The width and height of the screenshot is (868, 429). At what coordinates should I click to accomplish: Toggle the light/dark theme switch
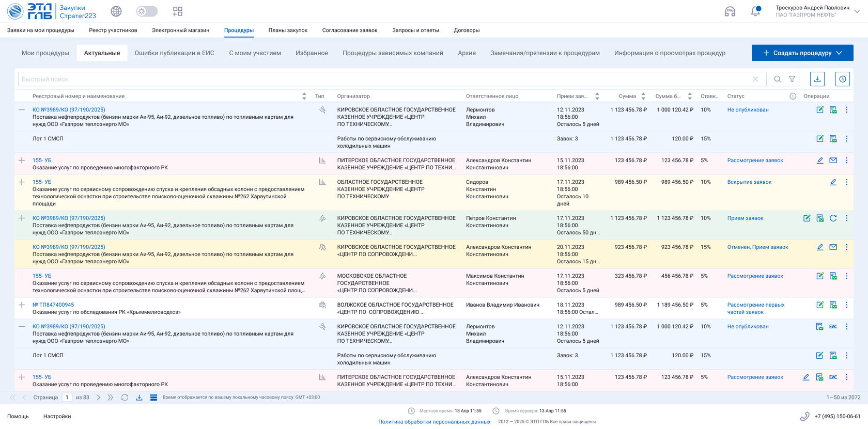[147, 11]
